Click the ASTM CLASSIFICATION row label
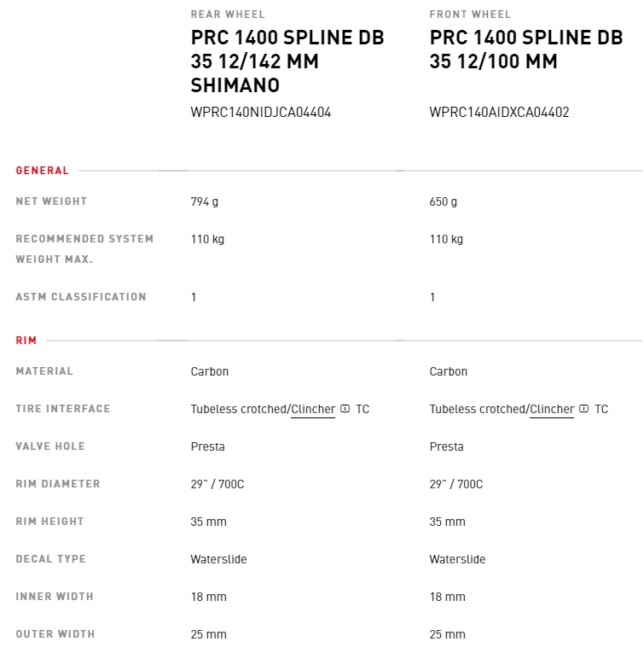Image resolution: width=644 pixels, height=659 pixels. pyautogui.click(x=81, y=297)
